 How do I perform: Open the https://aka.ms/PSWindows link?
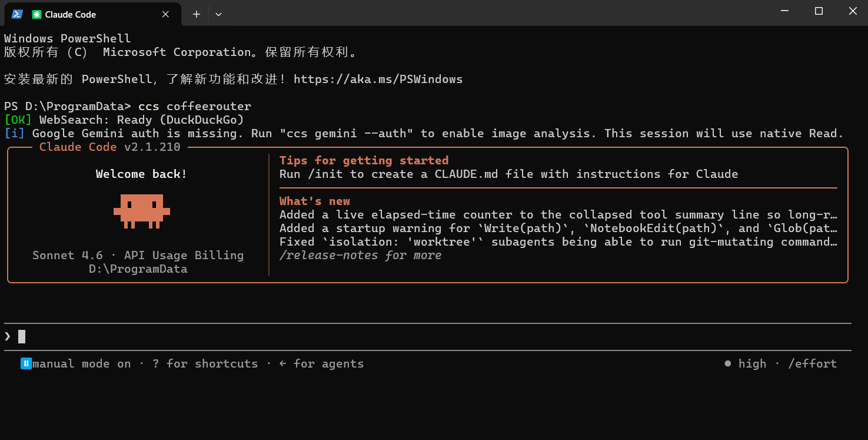click(x=378, y=79)
